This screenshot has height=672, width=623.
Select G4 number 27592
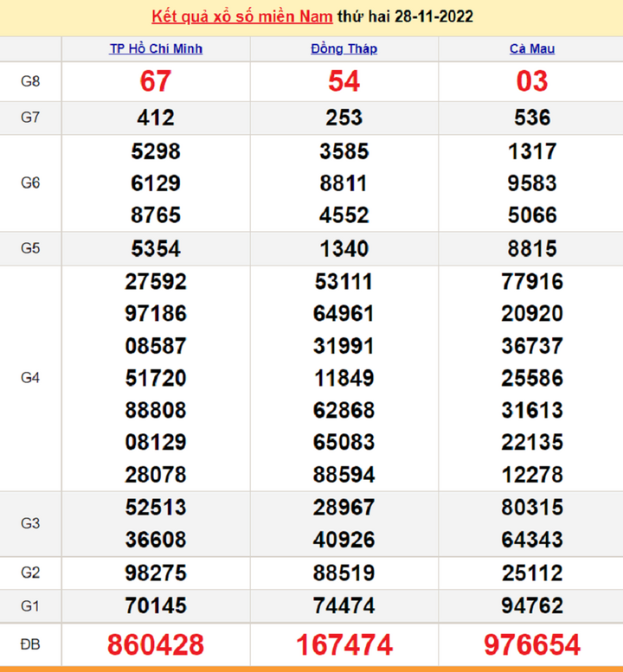click(156, 282)
